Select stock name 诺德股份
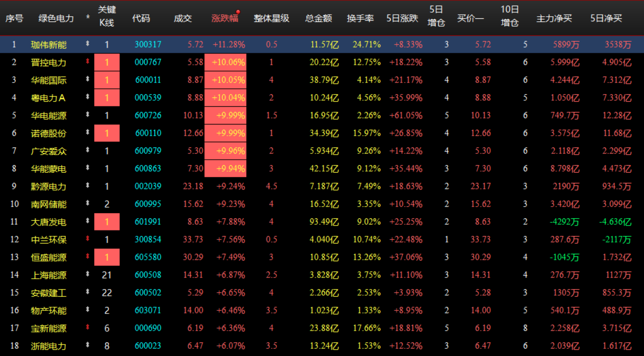Viewport: 644px width, 356px height. click(49, 133)
